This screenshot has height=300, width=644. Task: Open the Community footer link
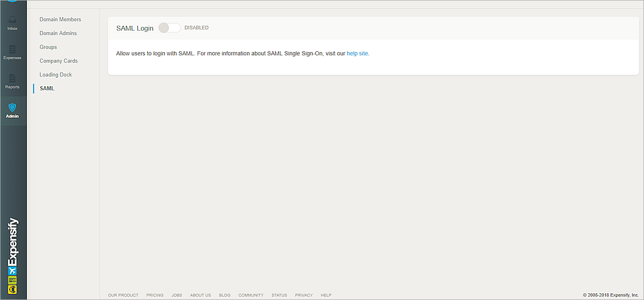click(251, 295)
